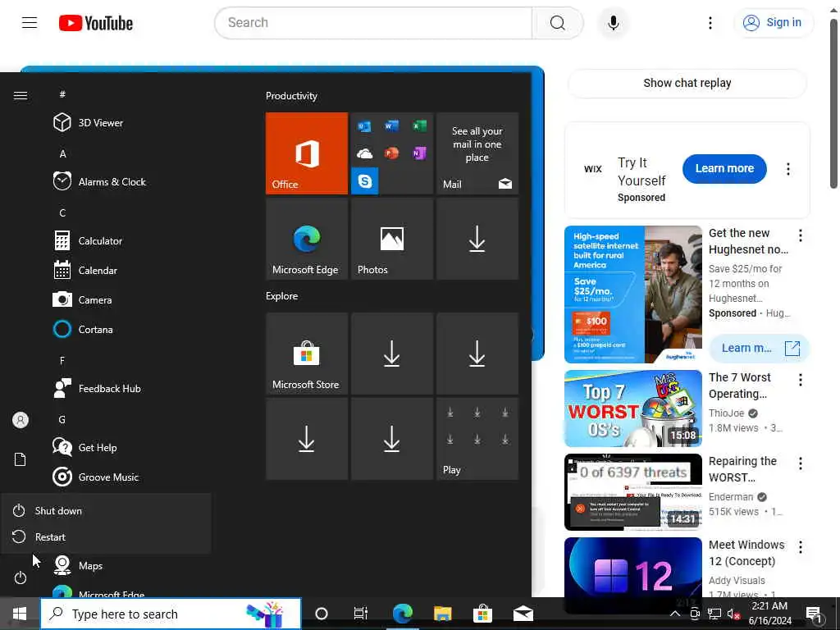This screenshot has height=630, width=840.
Task: Open options for Meet Windows 12 video
Action: pyautogui.click(x=800, y=547)
